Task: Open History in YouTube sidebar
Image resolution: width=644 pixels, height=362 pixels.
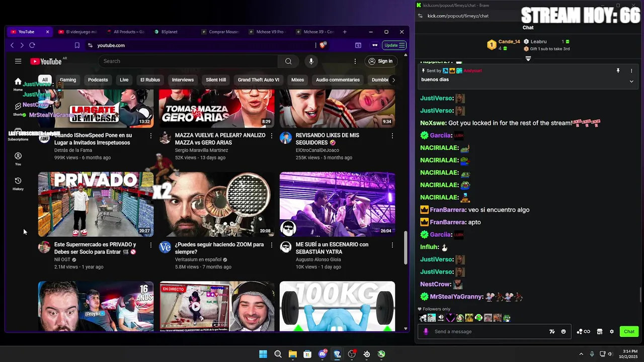Action: [x=18, y=184]
